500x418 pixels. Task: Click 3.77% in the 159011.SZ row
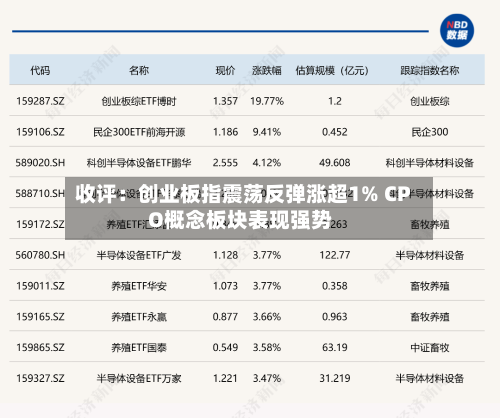tap(267, 286)
